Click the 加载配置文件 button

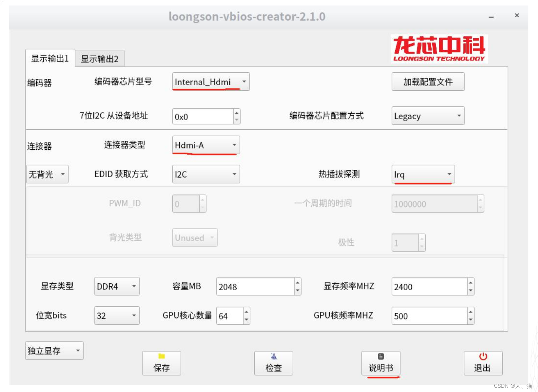click(x=428, y=82)
